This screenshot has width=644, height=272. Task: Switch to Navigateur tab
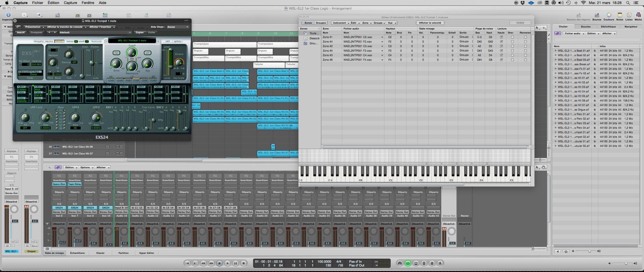(x=631, y=27)
